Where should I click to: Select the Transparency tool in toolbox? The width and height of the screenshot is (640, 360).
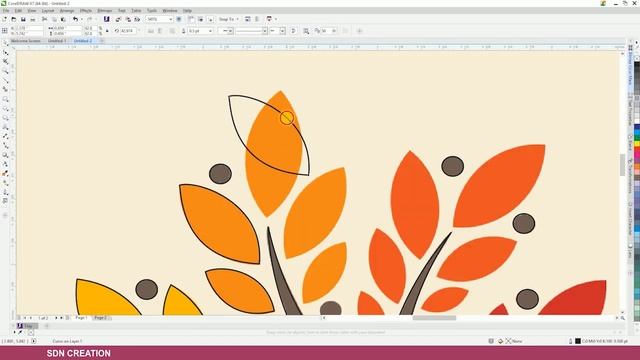[x=5, y=164]
